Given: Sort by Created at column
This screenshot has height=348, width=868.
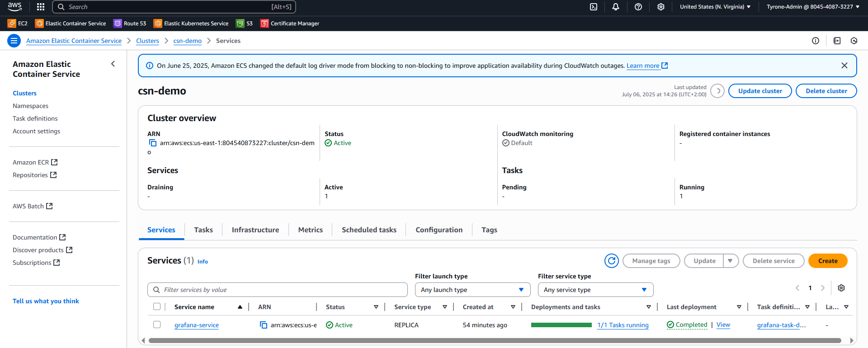Looking at the screenshot, I should click(513, 307).
